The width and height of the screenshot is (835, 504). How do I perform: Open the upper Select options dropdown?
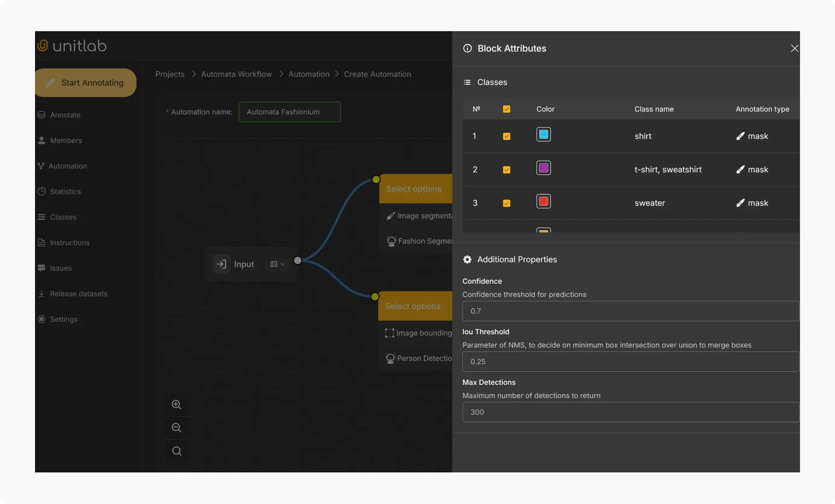[x=414, y=189]
